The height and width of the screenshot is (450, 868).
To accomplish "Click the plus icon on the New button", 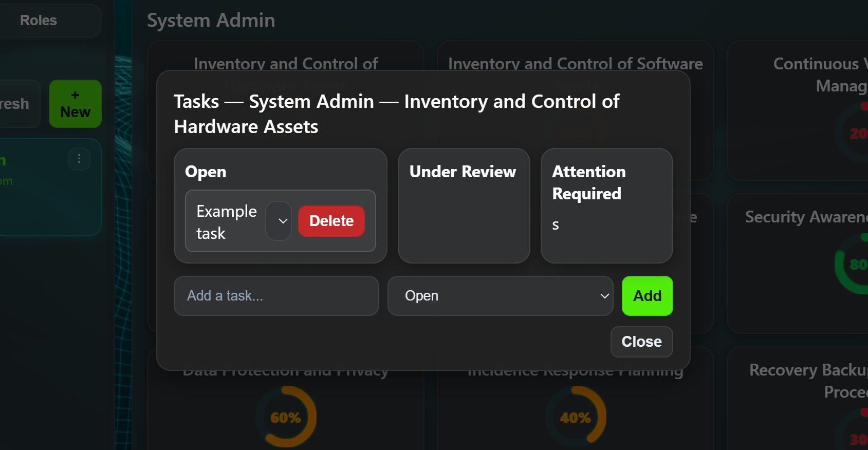I will click(75, 95).
